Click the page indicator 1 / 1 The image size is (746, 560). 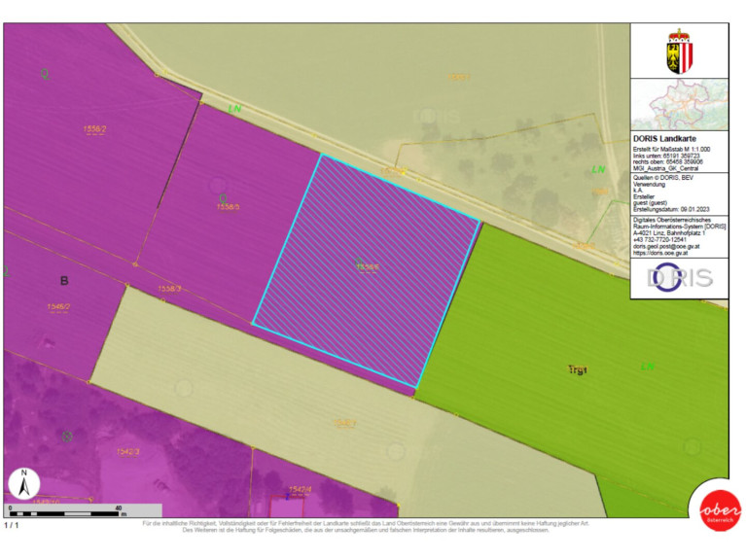12,525
